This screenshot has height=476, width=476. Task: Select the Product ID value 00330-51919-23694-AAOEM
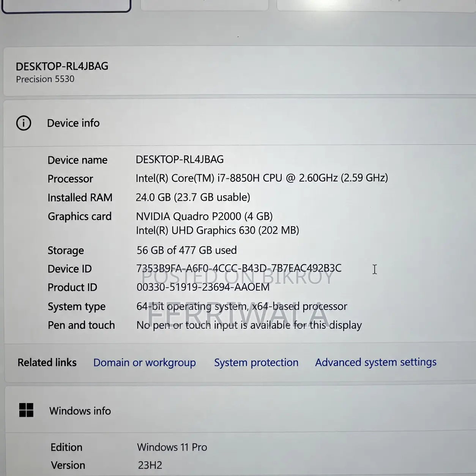[x=203, y=287]
